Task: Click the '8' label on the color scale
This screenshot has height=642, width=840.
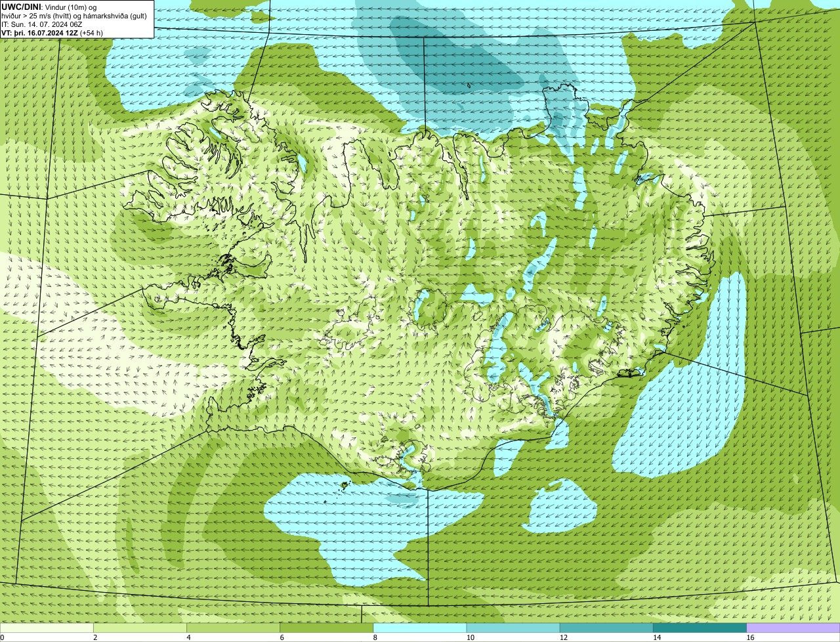Action: [x=375, y=637]
